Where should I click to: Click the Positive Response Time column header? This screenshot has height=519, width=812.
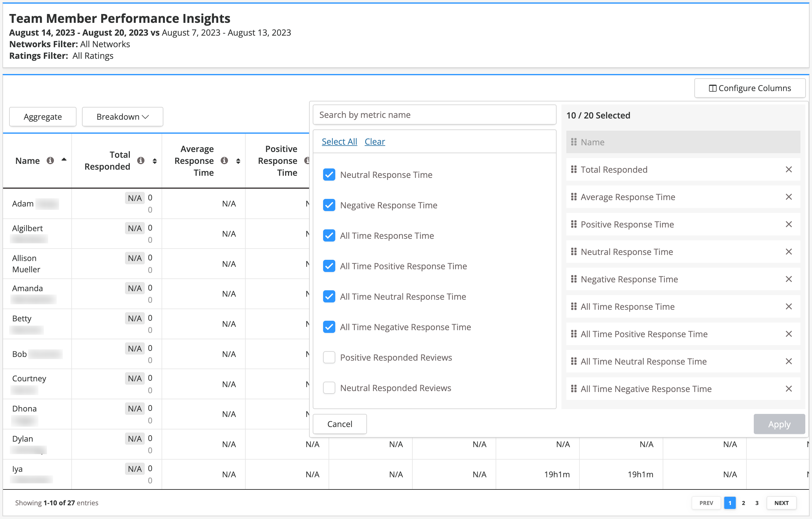(277, 161)
